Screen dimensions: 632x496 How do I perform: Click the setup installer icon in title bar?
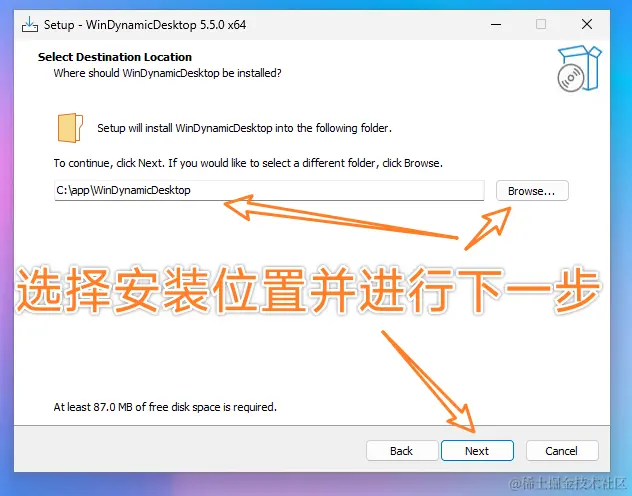click(30, 25)
